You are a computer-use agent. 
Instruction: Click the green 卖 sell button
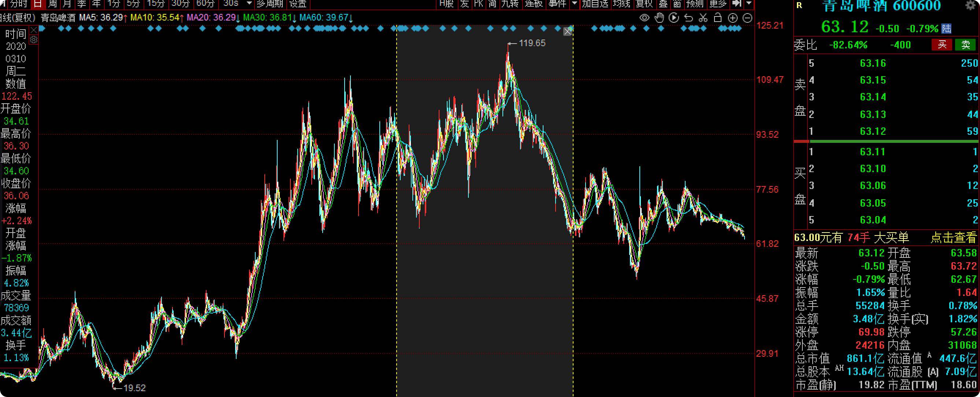pos(966,45)
